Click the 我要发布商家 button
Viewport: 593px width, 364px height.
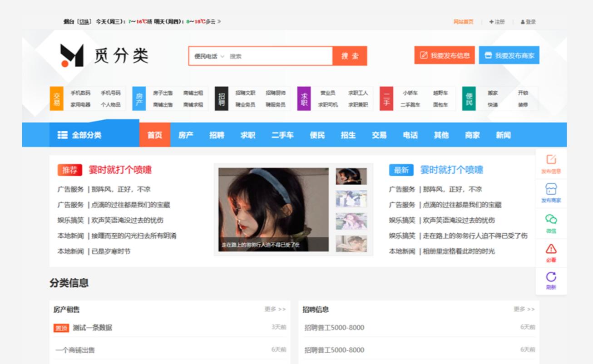pos(509,55)
